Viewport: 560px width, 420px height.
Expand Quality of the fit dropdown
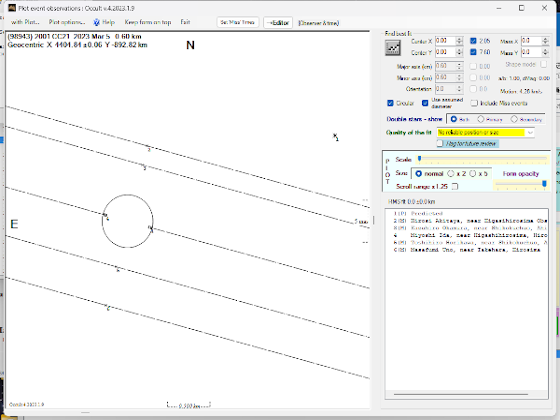(530, 132)
